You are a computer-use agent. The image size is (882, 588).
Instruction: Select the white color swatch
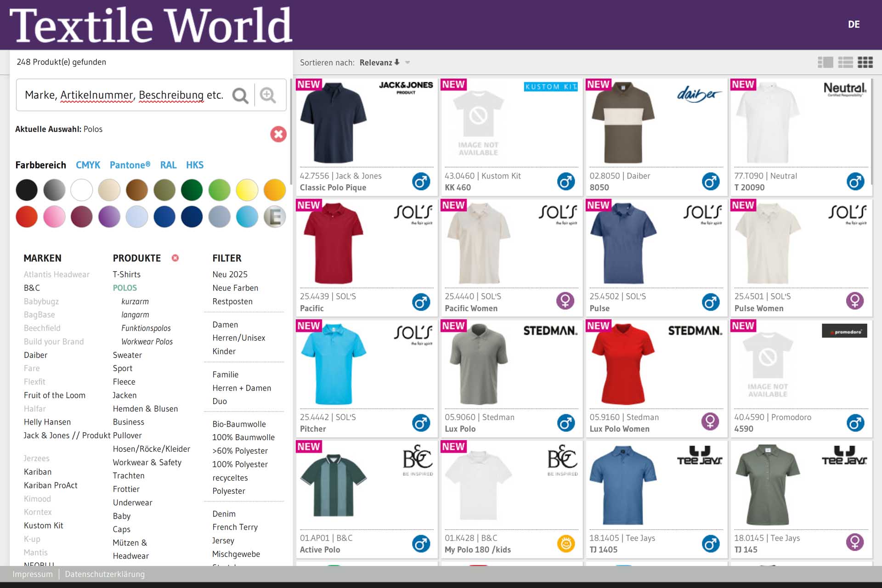pyautogui.click(x=82, y=190)
